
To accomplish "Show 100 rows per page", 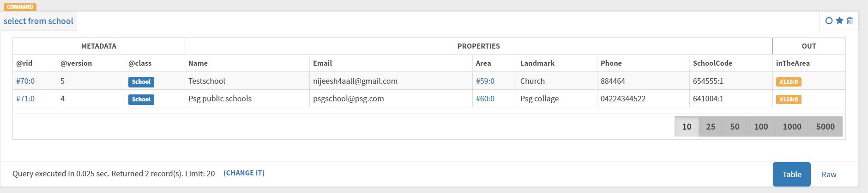I will coord(761,126).
